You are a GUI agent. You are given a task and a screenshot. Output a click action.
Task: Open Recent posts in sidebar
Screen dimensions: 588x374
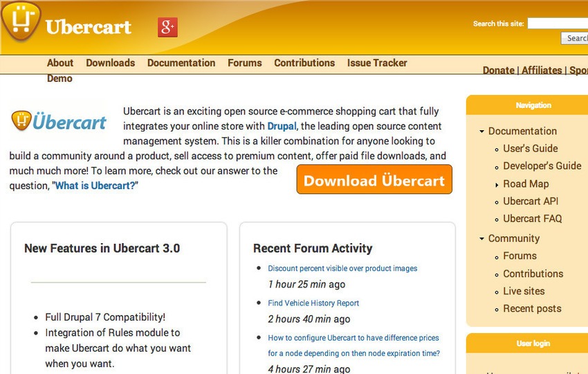[x=532, y=309]
